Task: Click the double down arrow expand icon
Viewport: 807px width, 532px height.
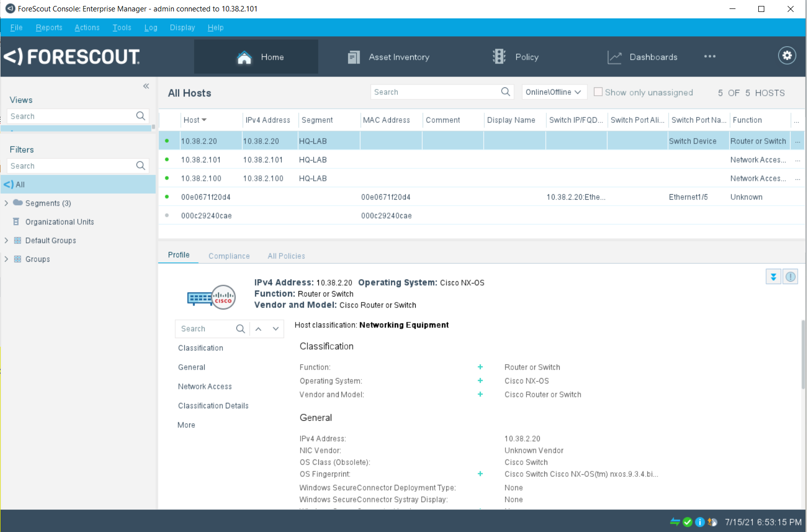Action: point(773,277)
